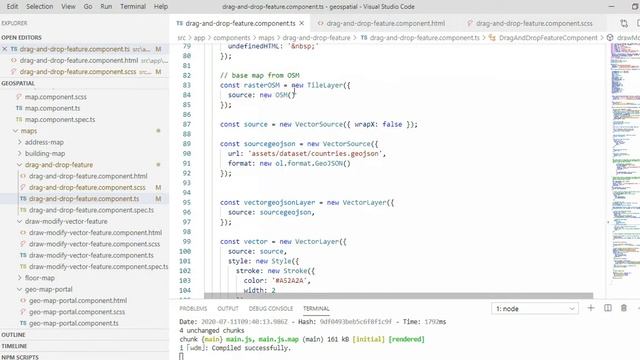The height and width of the screenshot is (360, 640).
Task: Click 'components' in the breadcrumb path
Action: click(x=231, y=38)
